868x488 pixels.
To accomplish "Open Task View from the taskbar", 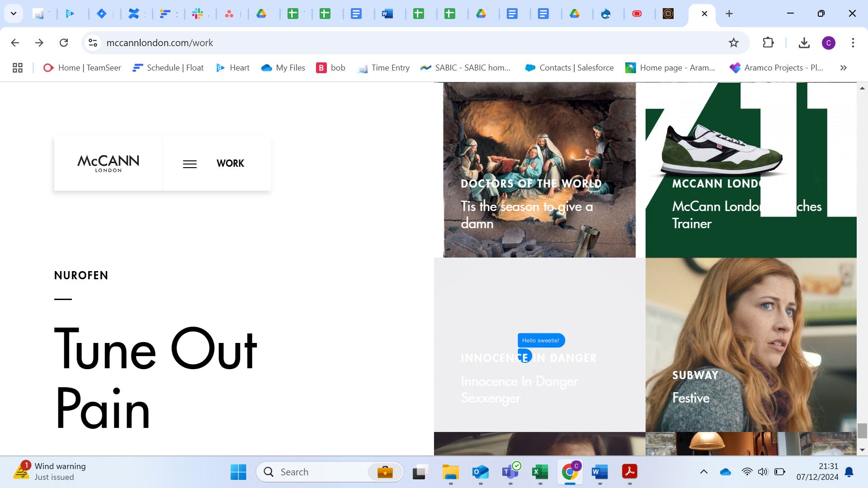I will pos(420,472).
